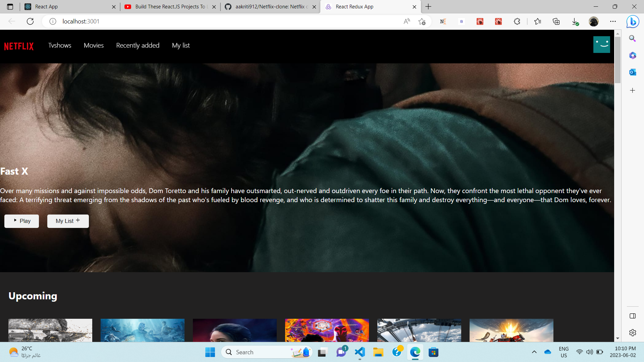Image resolution: width=644 pixels, height=362 pixels.
Task: Open Edge sidebar settings gear
Action: click(x=633, y=333)
